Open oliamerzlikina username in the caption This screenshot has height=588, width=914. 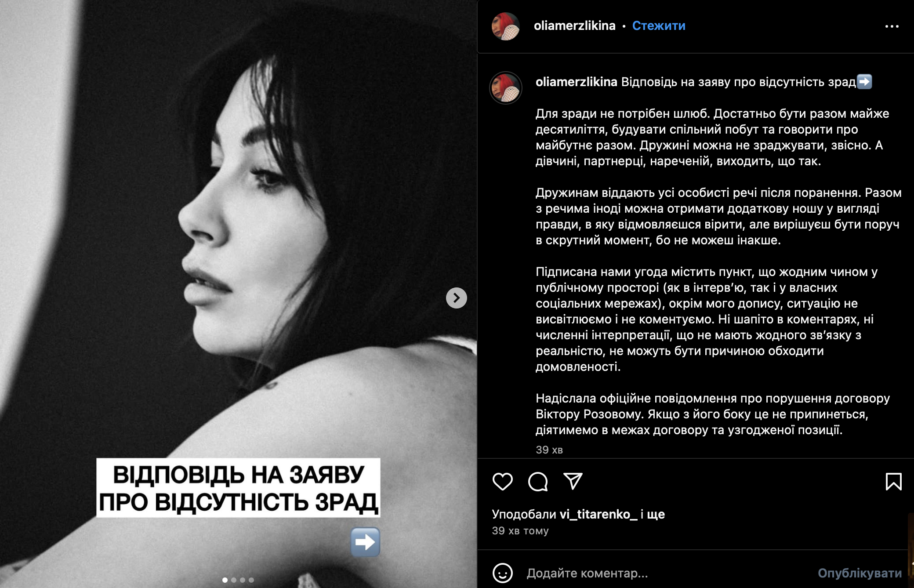coord(577,82)
